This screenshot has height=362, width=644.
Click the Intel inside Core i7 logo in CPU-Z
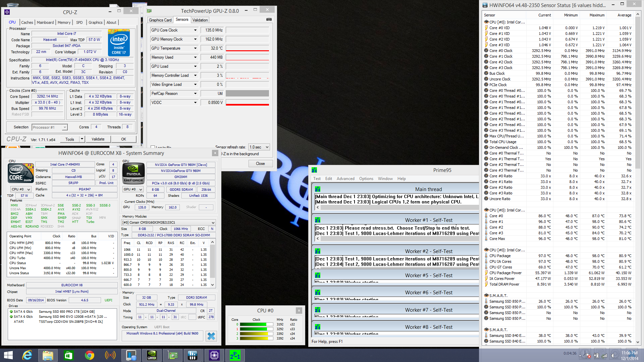[119, 43]
